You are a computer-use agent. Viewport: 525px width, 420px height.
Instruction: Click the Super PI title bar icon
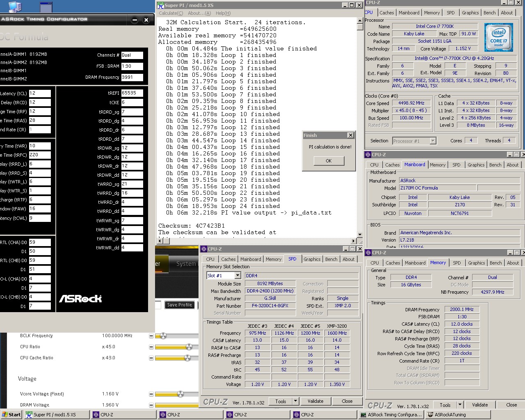tap(160, 5)
